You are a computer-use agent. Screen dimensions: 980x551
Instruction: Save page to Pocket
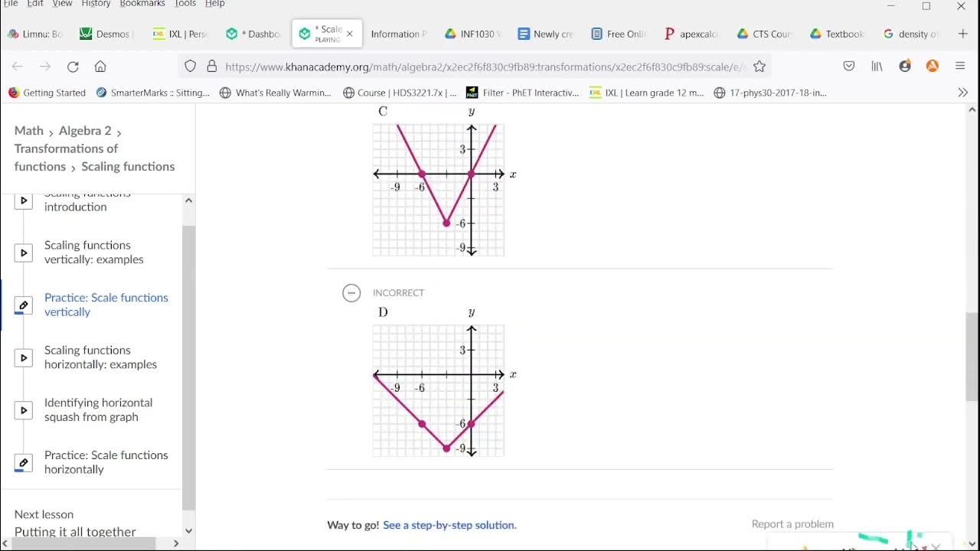click(849, 67)
